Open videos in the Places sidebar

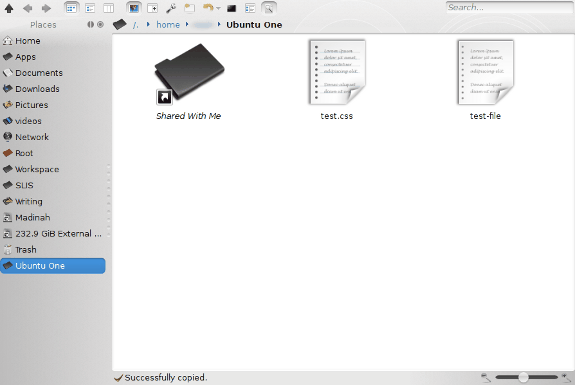tap(53, 121)
